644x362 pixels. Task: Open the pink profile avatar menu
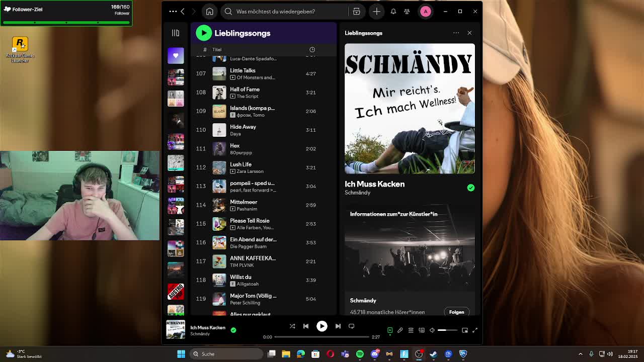coord(425,11)
